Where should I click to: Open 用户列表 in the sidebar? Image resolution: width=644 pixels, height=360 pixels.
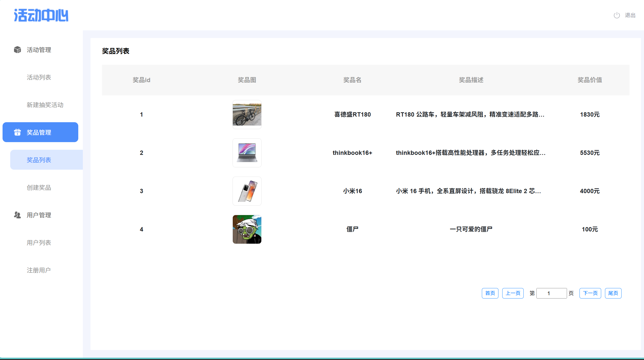tap(39, 243)
